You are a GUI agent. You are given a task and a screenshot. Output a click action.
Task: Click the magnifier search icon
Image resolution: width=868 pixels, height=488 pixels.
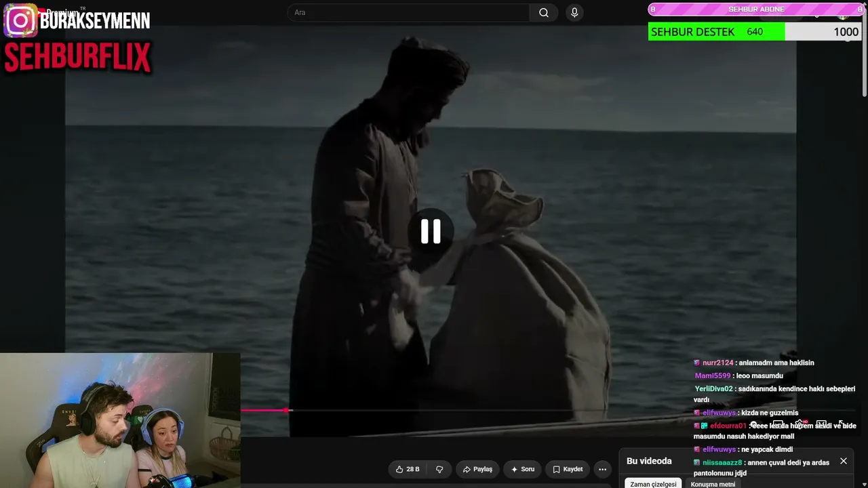tap(544, 12)
